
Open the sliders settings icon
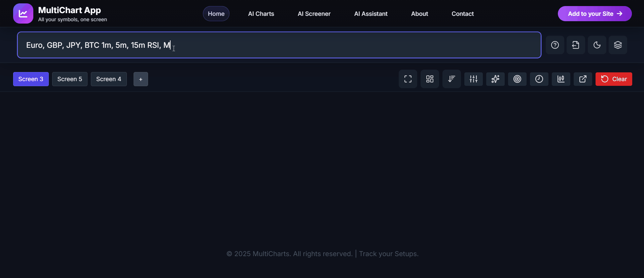tap(473, 79)
